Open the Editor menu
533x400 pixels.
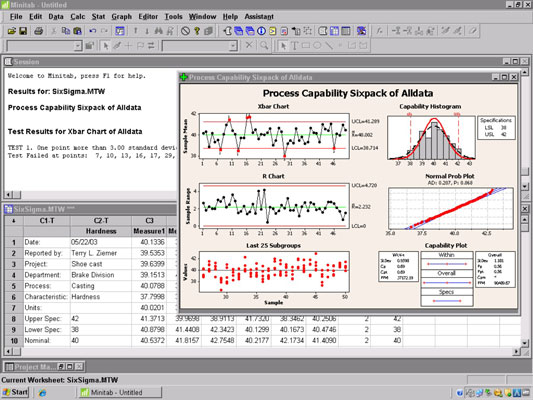148,17
